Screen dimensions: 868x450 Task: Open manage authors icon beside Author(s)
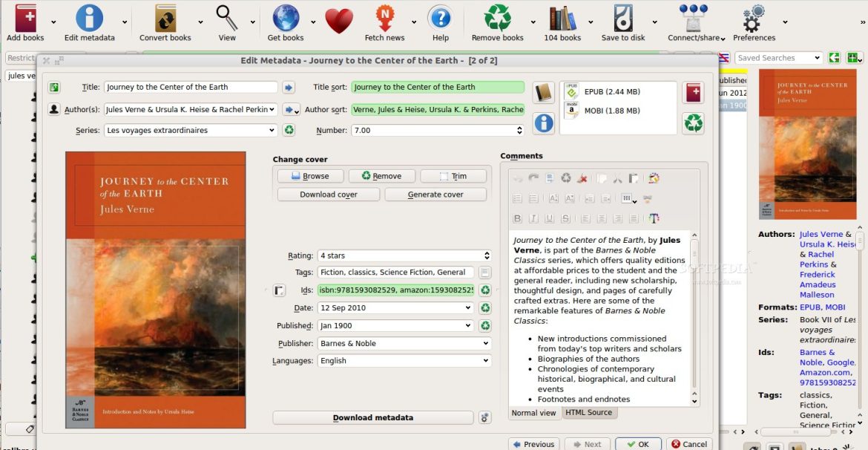click(53, 109)
